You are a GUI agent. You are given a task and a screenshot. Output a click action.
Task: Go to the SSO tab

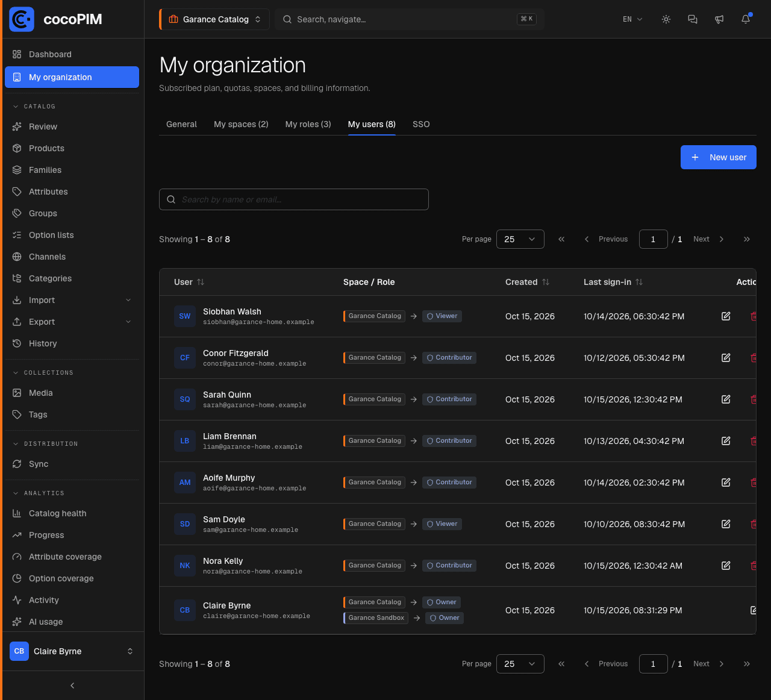[421, 124]
